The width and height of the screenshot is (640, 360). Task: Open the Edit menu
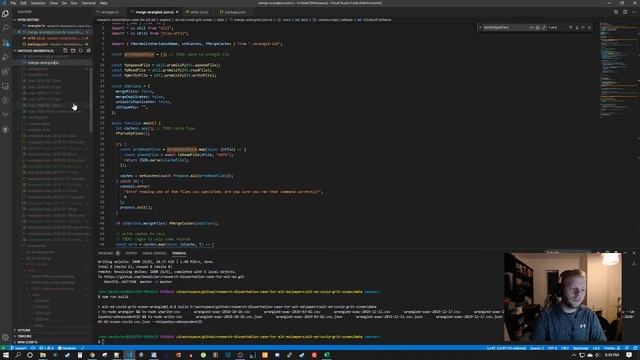point(23,3)
